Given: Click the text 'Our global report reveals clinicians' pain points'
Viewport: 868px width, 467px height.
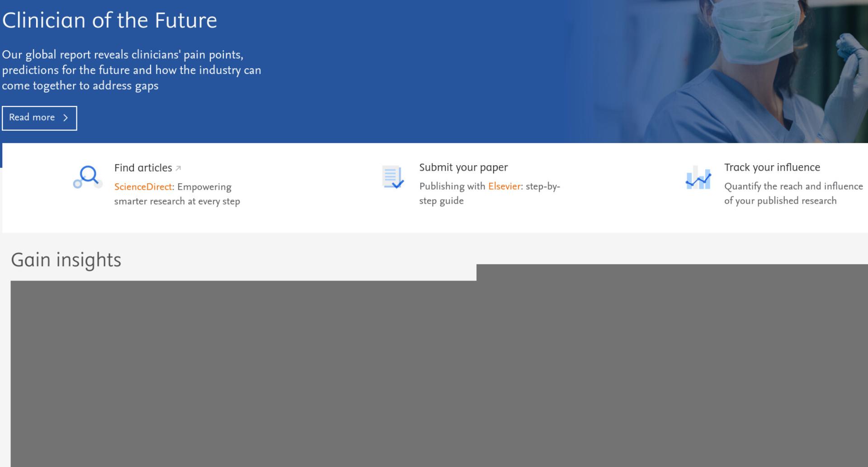Looking at the screenshot, I should (123, 55).
